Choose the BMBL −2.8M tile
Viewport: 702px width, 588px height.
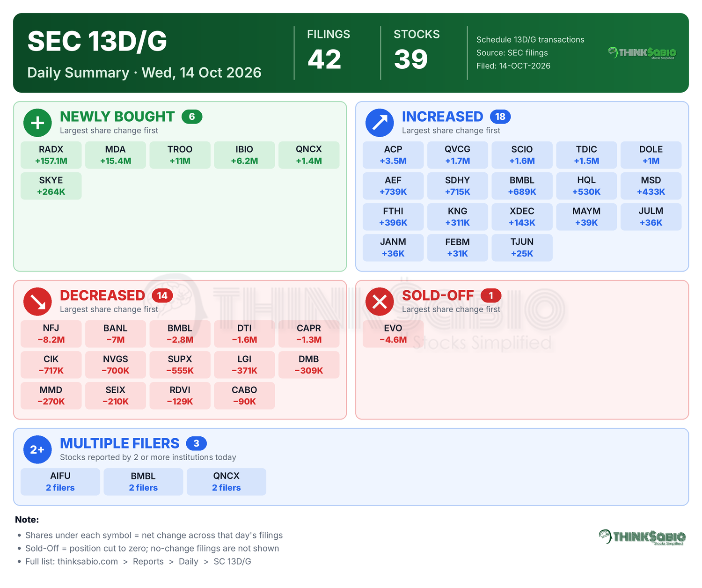point(180,334)
